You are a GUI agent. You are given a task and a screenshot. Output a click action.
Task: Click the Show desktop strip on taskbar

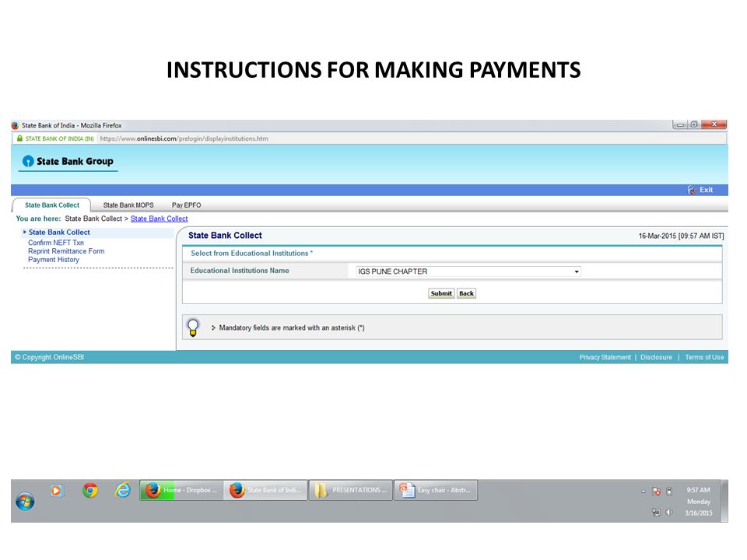[x=724, y=501]
